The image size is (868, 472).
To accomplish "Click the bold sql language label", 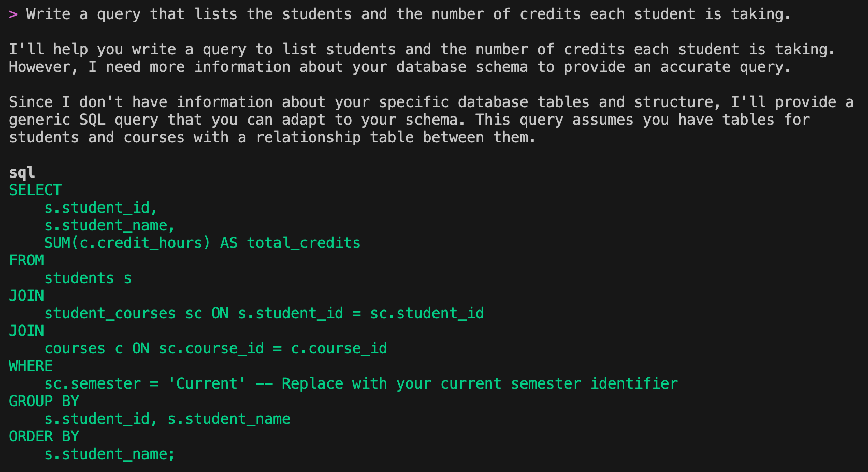I will (22, 172).
